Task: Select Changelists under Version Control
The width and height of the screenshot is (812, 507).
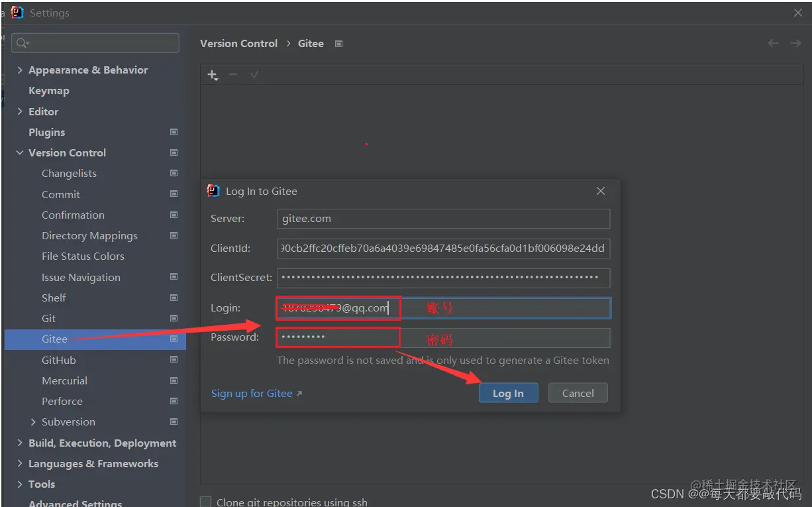Action: 69,173
